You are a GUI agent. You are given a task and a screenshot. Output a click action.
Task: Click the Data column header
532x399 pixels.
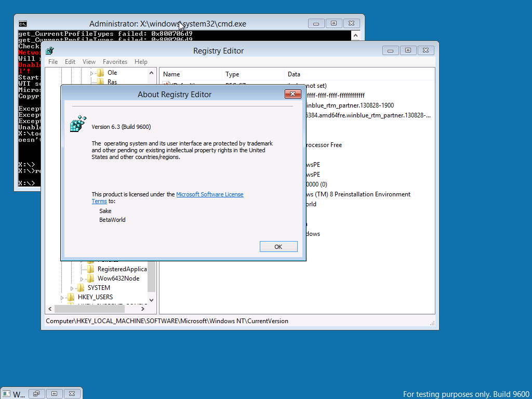point(360,74)
